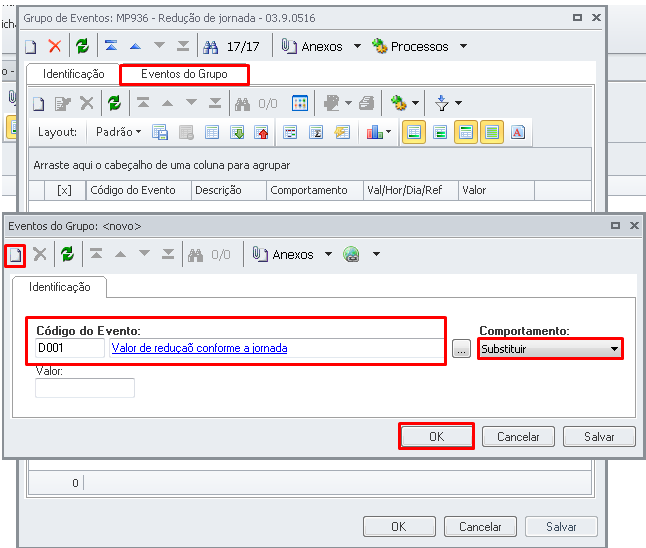Go to previous record with blue up arrow
This screenshot has height=548, width=646.
click(135, 47)
